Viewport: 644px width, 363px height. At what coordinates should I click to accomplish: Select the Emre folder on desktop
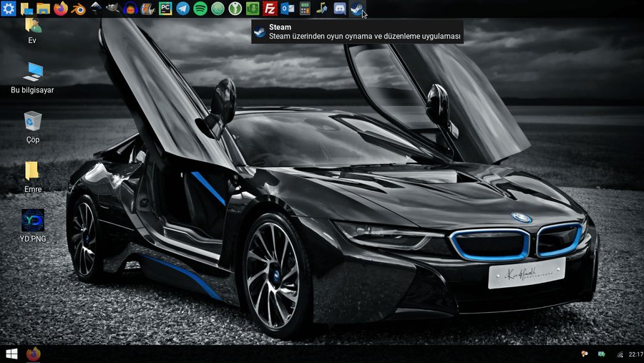[32, 171]
